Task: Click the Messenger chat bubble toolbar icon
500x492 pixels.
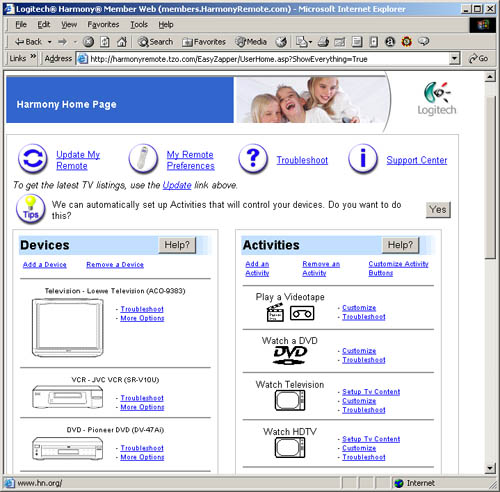Action: click(x=424, y=42)
